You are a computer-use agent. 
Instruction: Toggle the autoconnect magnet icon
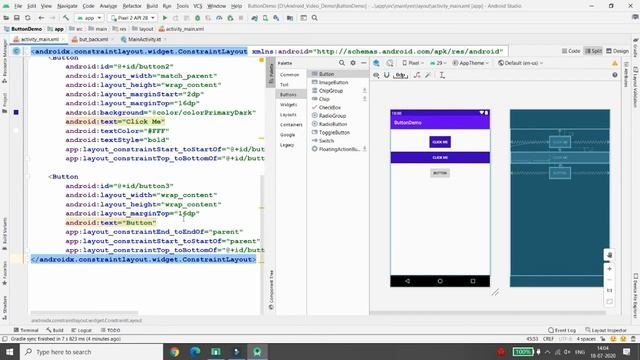click(387, 75)
